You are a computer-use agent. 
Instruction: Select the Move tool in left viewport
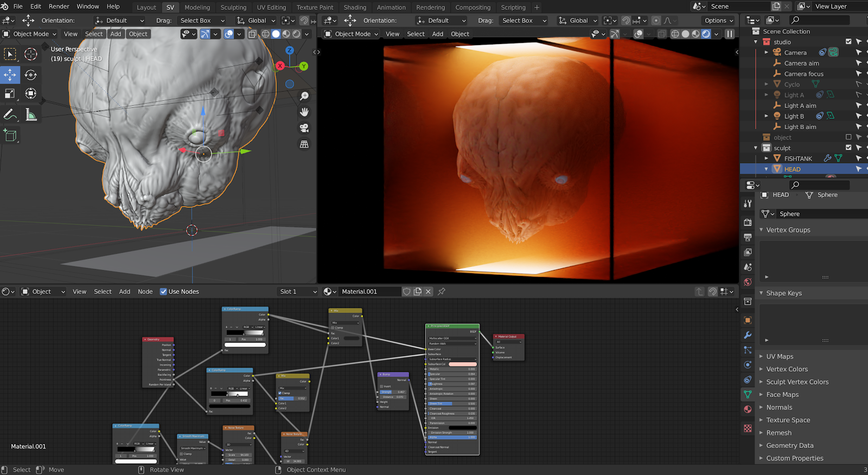point(10,74)
